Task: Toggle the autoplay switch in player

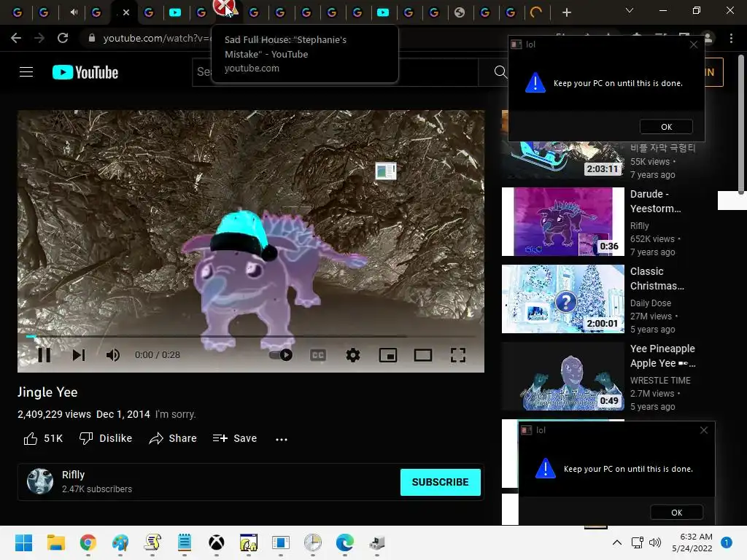Action: (281, 355)
